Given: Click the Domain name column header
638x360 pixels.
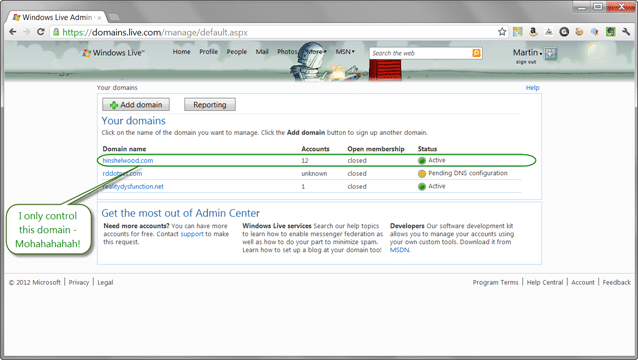Looking at the screenshot, I should [124, 149].
